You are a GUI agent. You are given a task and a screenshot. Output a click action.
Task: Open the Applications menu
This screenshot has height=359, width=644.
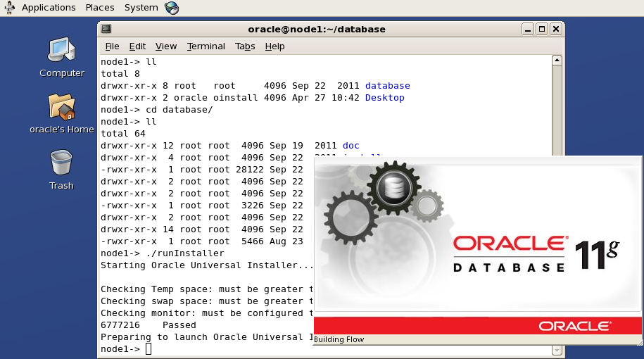point(49,8)
